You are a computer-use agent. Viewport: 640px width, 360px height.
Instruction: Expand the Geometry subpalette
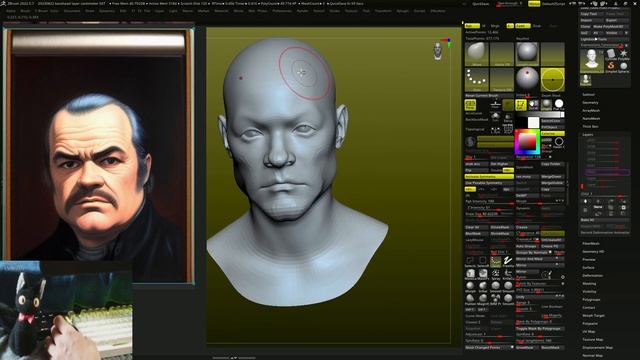[590, 102]
